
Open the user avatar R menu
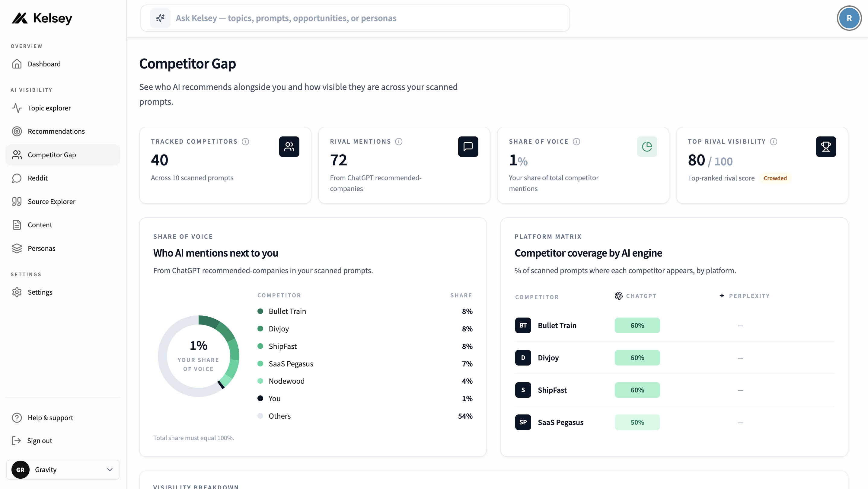pos(849,18)
